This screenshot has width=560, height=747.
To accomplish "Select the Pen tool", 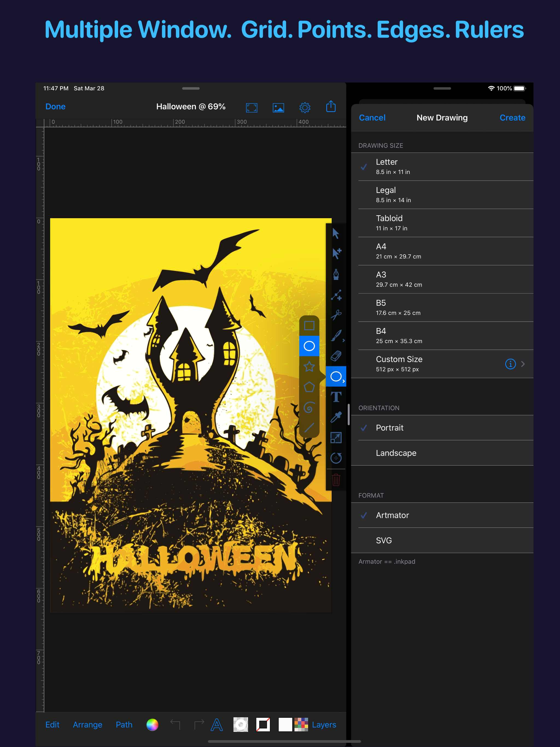I will pos(336,274).
